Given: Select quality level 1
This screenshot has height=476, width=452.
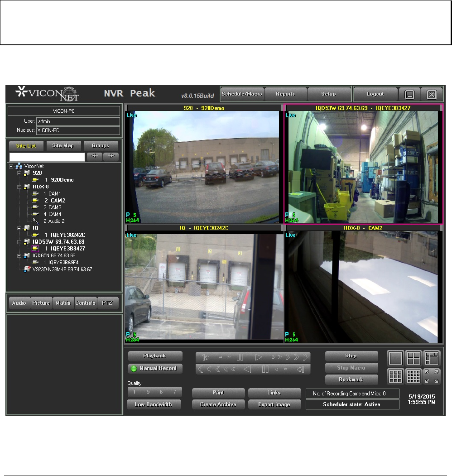Looking at the screenshot, I should coord(135,392).
